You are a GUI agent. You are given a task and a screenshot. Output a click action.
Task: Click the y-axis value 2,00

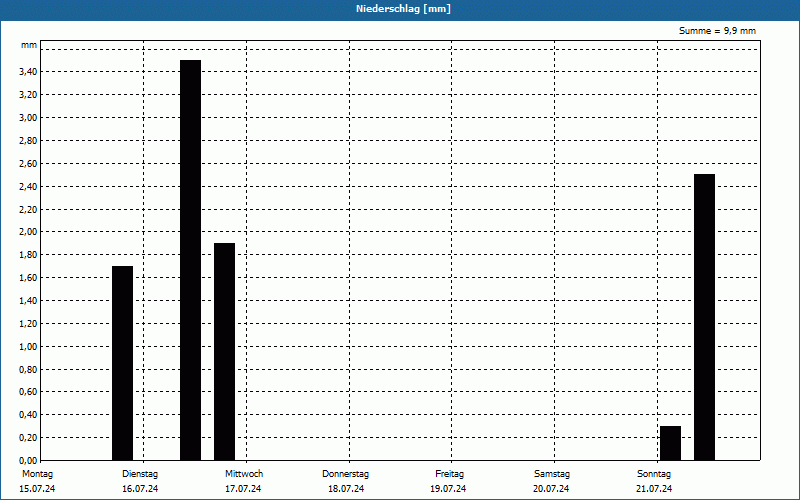28,232
